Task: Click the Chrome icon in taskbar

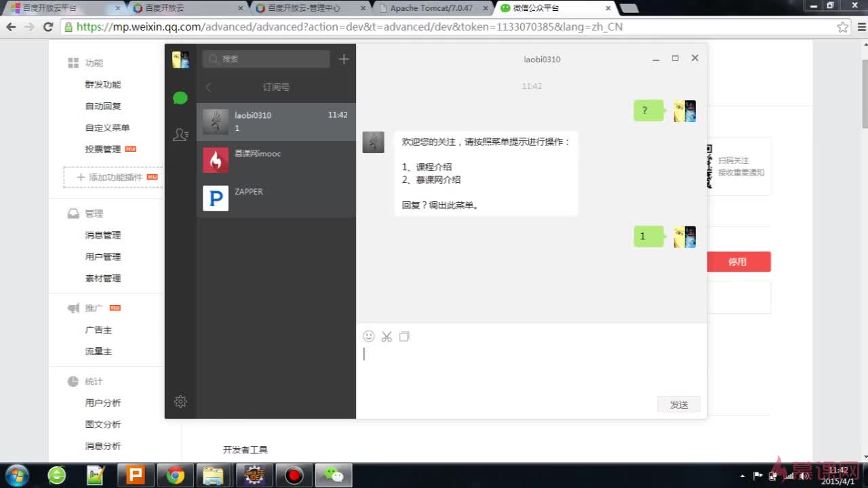Action: tap(176, 475)
